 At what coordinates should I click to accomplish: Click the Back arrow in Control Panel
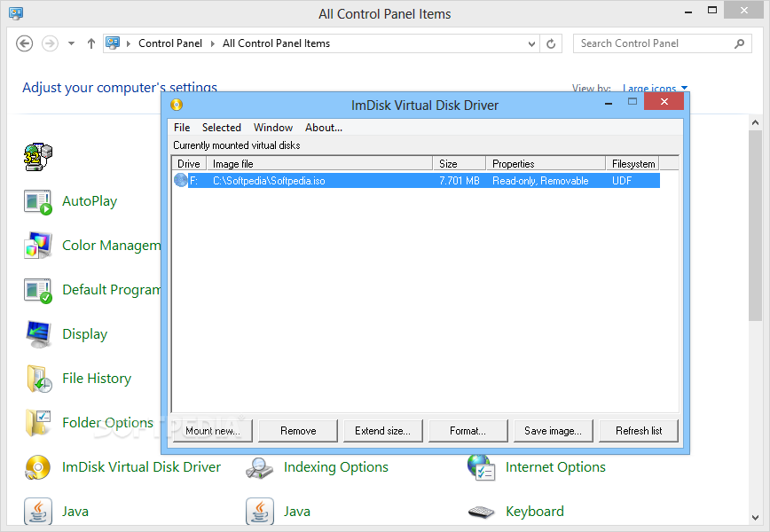25,43
